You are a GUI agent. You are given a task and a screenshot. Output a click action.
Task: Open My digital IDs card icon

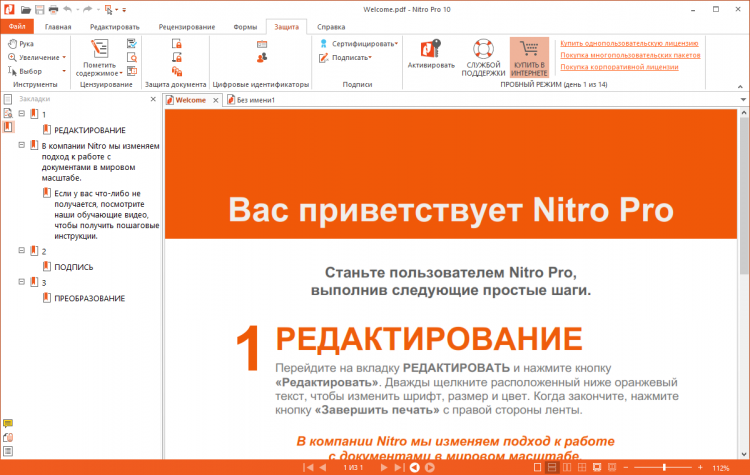[x=262, y=44]
